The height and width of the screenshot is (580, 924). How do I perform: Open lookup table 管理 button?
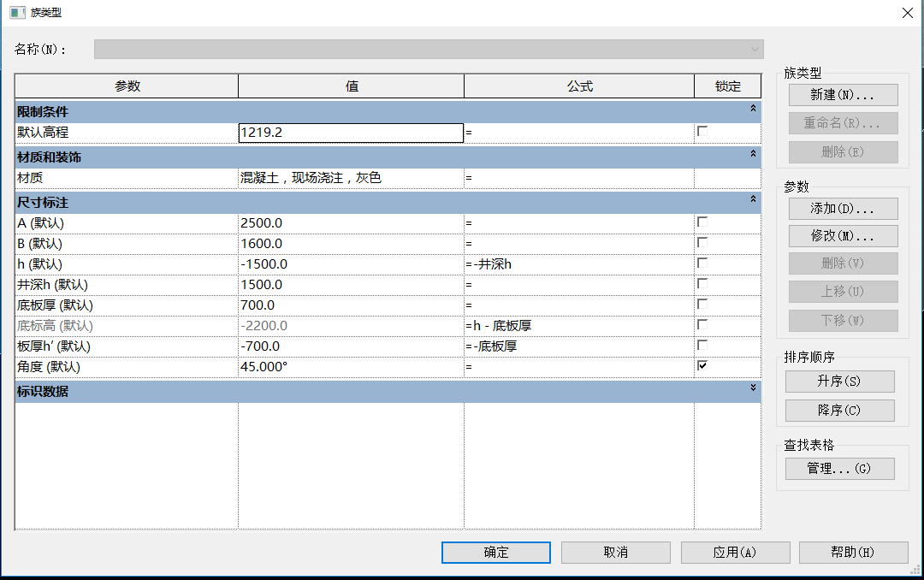[838, 469]
